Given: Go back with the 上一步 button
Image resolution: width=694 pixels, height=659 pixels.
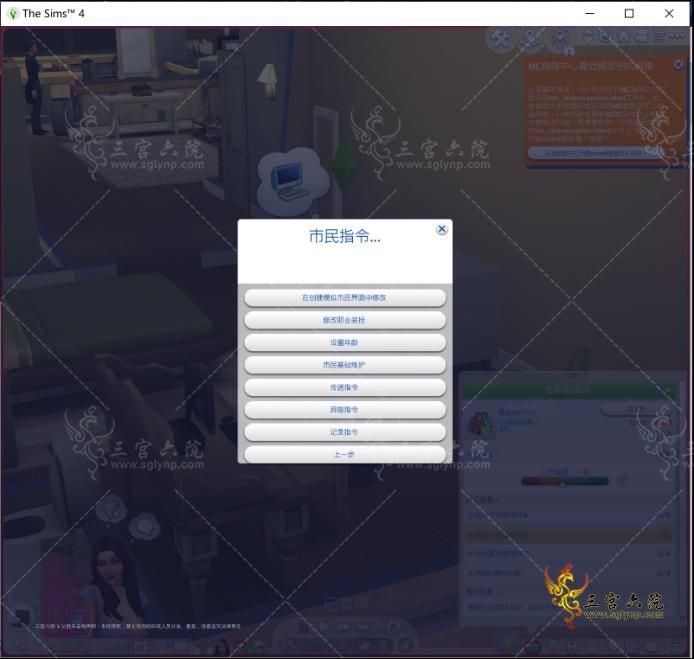Looking at the screenshot, I should point(345,455).
